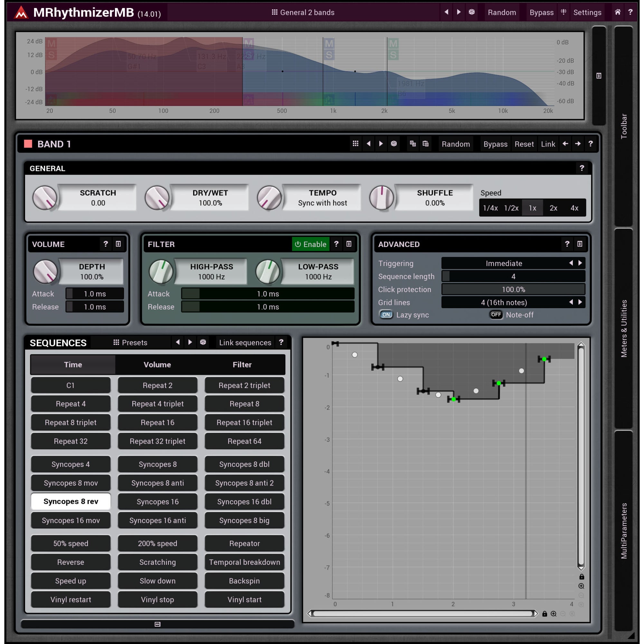Zoom in vertically on envelope graph
Image resolution: width=644 pixels, height=644 pixels.
(582, 586)
